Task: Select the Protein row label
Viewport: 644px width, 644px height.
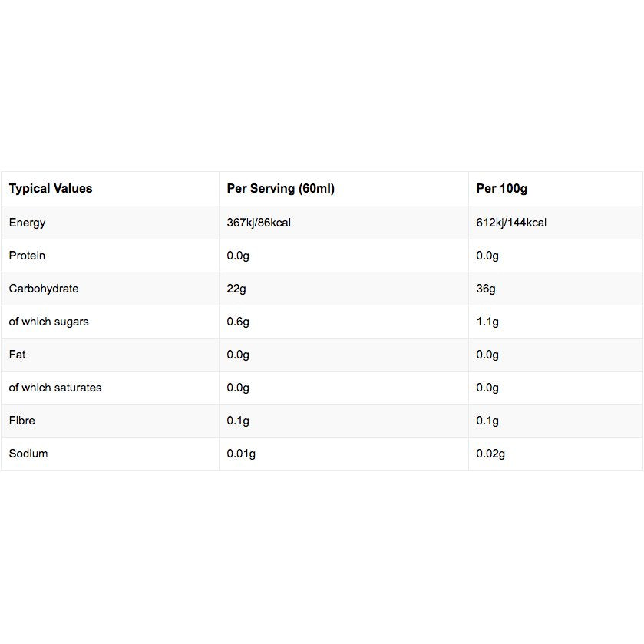Action: pyautogui.click(x=27, y=256)
